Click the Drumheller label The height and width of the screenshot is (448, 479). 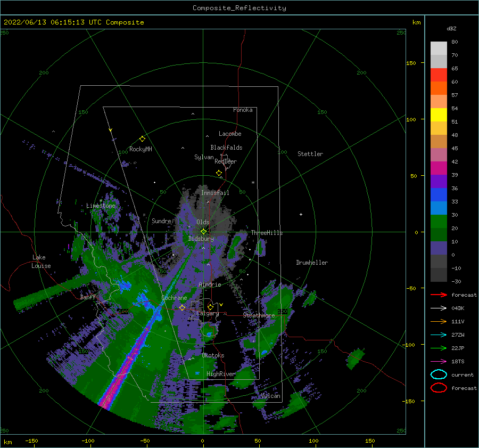pyautogui.click(x=312, y=263)
